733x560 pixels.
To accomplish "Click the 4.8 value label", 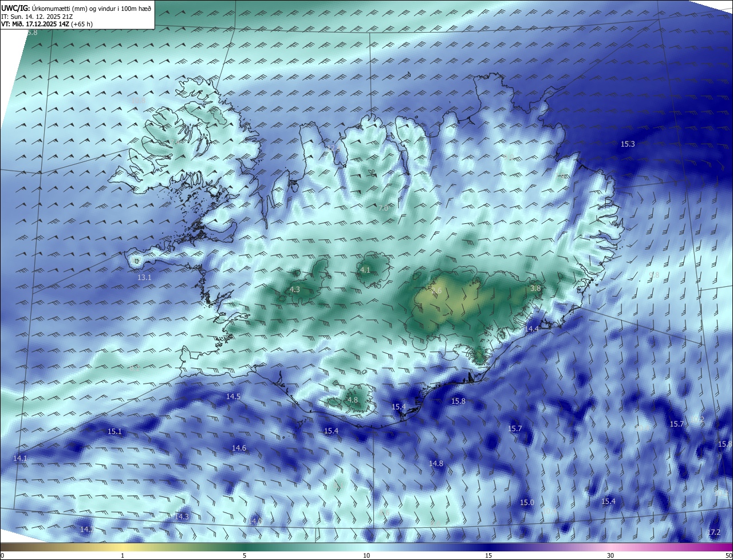I will [352, 400].
